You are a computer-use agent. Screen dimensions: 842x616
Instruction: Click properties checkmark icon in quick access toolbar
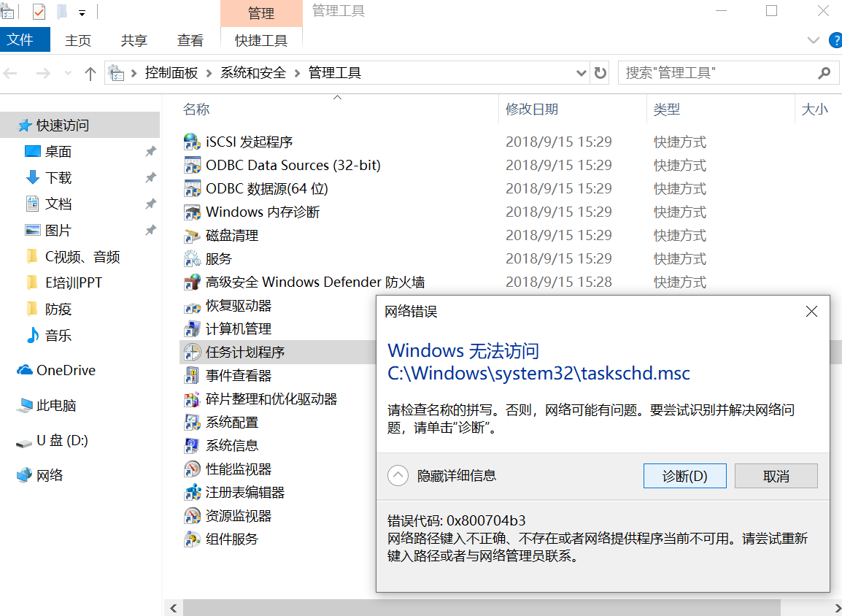pos(39,11)
